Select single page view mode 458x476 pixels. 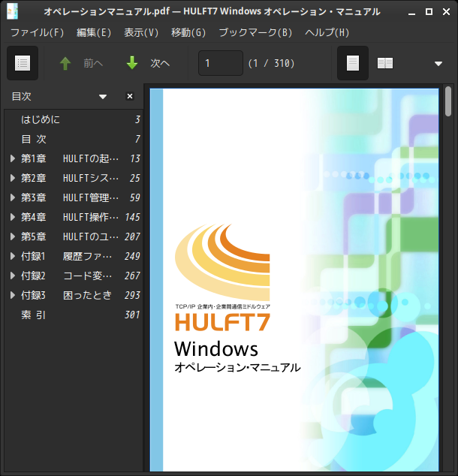point(353,63)
